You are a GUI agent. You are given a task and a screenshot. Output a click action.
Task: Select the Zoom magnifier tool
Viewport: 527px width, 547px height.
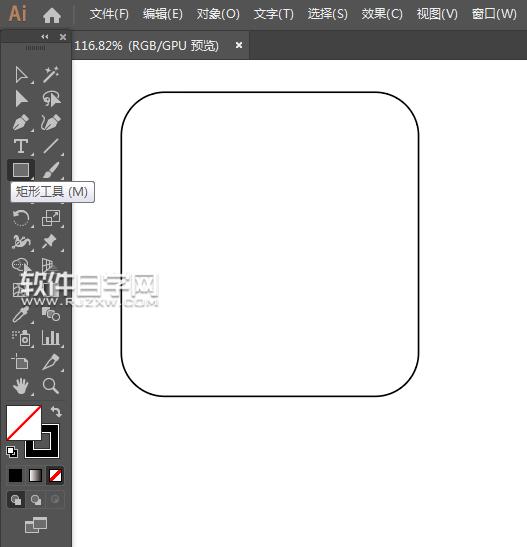pyautogui.click(x=51, y=386)
